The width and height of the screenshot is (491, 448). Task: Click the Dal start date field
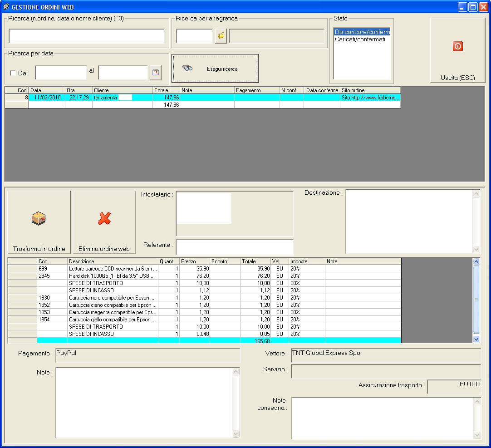pos(61,73)
